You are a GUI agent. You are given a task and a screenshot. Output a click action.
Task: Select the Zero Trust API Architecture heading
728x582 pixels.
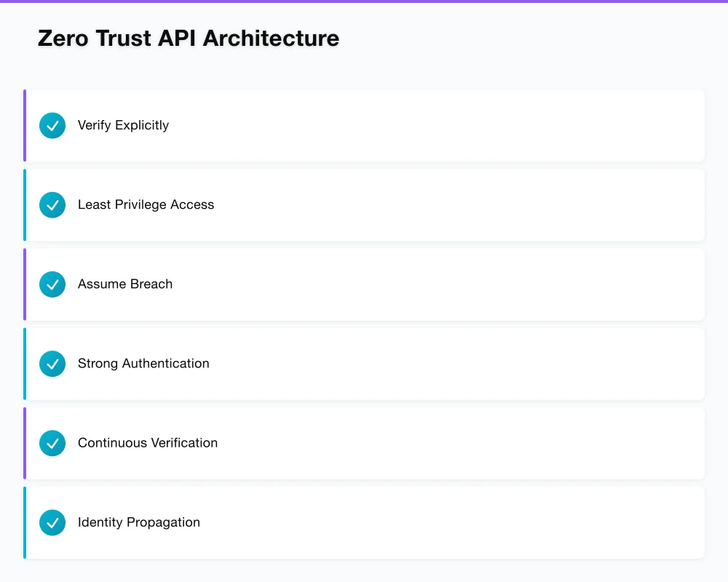[189, 38]
